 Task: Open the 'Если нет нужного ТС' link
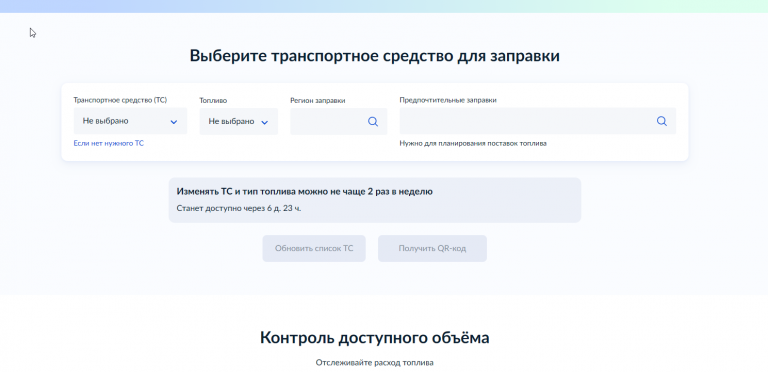[109, 143]
